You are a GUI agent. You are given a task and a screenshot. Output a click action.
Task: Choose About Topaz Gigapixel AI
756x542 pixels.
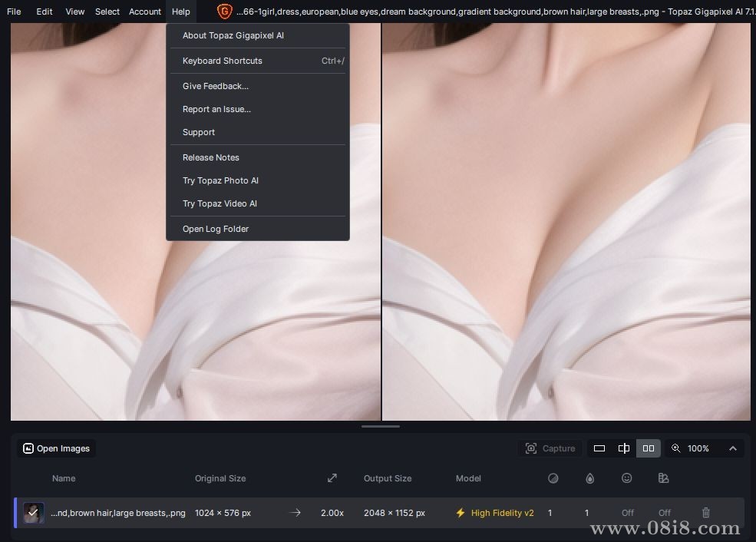(258, 35)
